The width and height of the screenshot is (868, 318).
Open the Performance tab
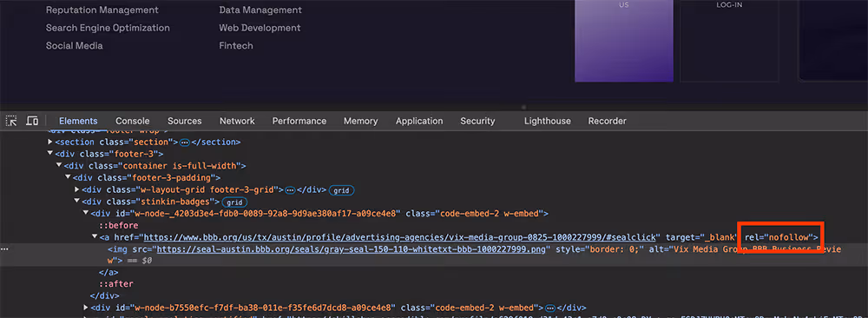(x=299, y=121)
